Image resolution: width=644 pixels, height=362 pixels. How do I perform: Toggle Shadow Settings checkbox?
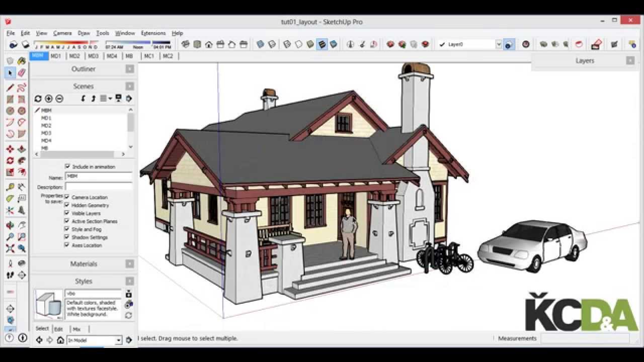pyautogui.click(x=67, y=237)
